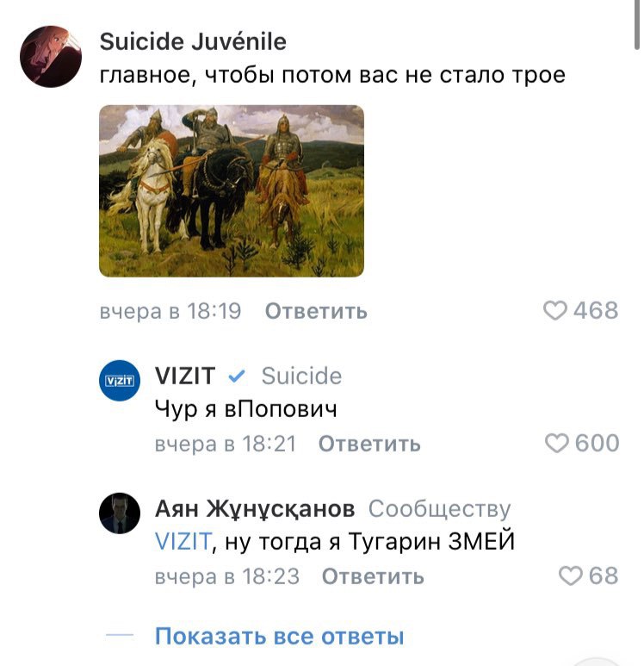The image size is (644, 666).
Task: Reply to Suicide Juvénile's comment via Ответить
Action: [x=316, y=311]
